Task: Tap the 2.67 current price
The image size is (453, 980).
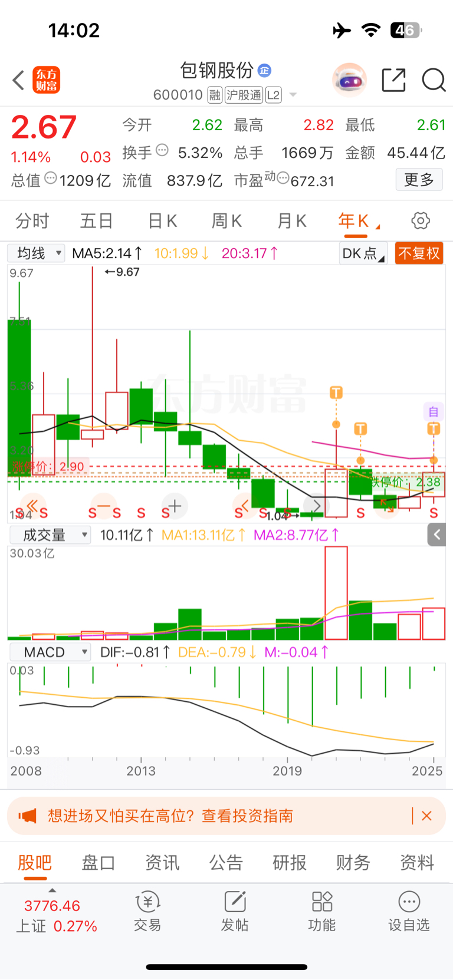Action: pyautogui.click(x=44, y=127)
